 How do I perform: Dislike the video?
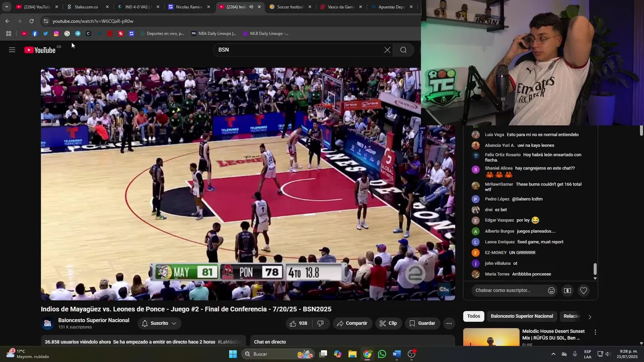(x=320, y=323)
